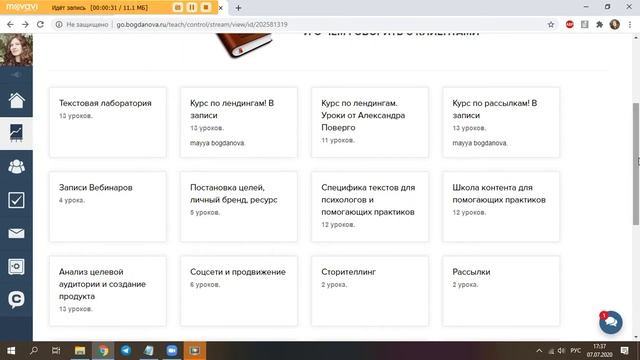Open the volume control in tray

[x=562, y=351]
